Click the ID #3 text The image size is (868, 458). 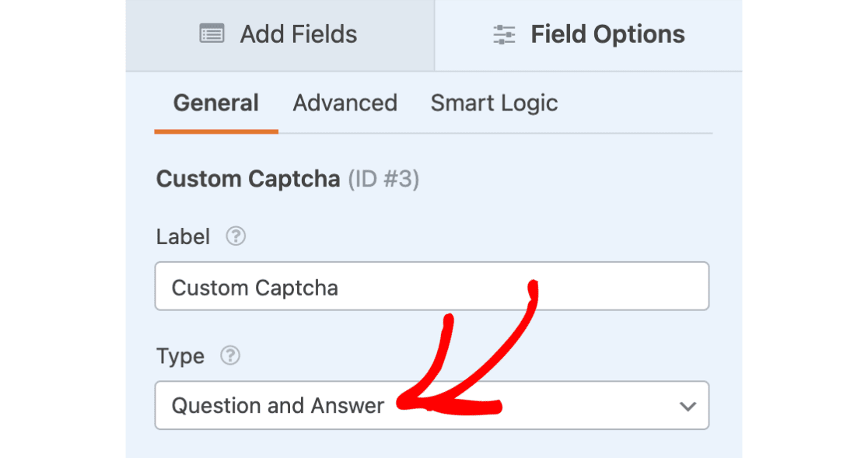pos(383,180)
